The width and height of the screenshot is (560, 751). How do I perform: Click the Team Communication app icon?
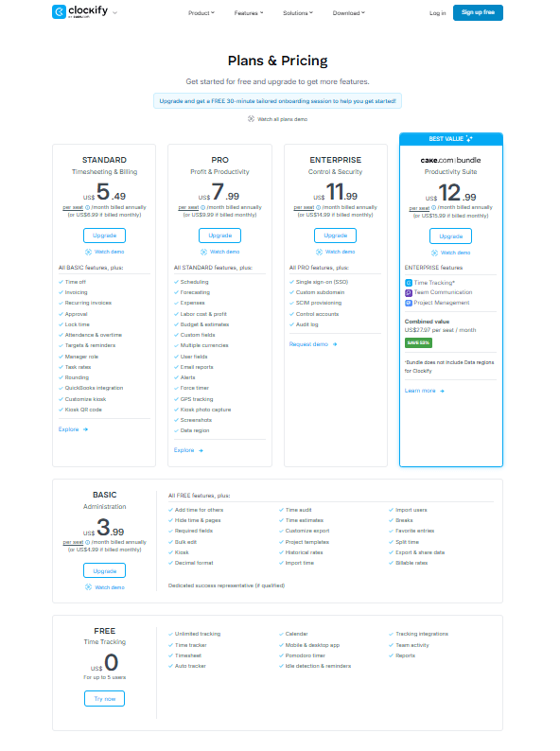[409, 292]
